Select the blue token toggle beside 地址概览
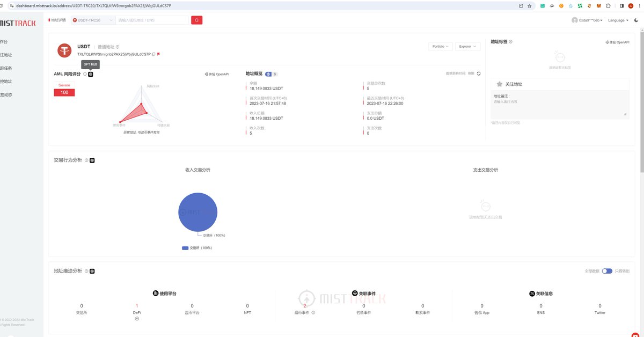 click(268, 74)
